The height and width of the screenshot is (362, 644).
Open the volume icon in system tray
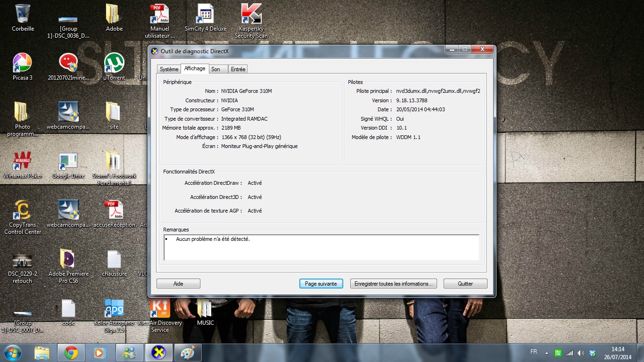tap(580, 353)
